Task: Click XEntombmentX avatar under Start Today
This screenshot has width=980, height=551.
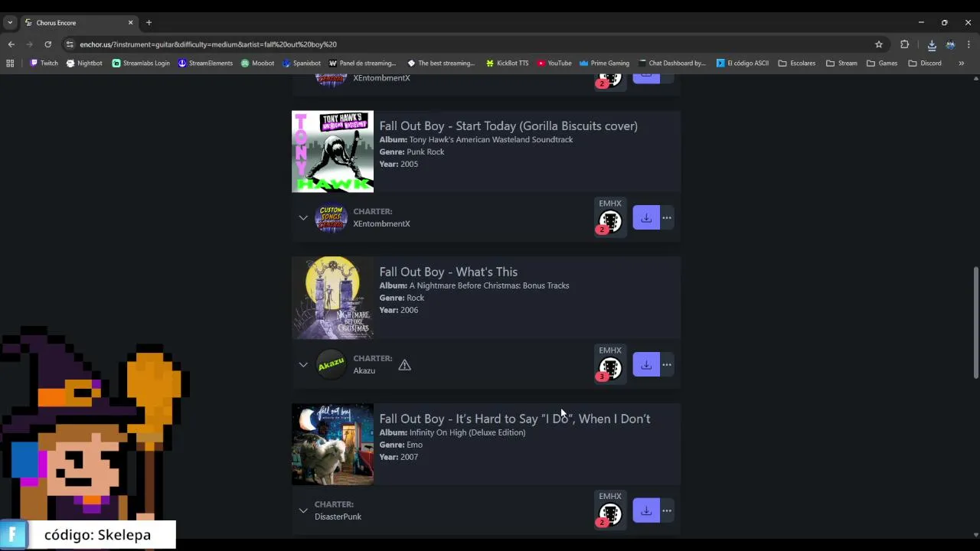Action: [x=331, y=218]
